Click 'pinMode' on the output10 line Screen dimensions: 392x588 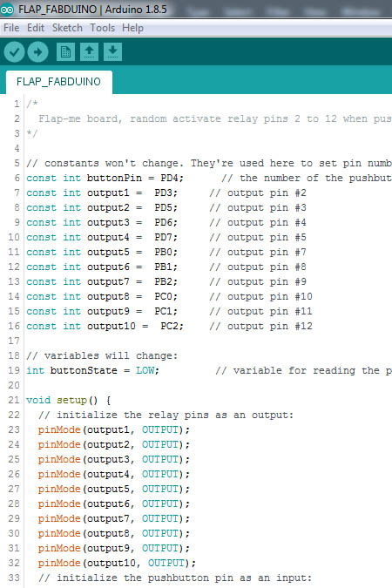point(59,564)
